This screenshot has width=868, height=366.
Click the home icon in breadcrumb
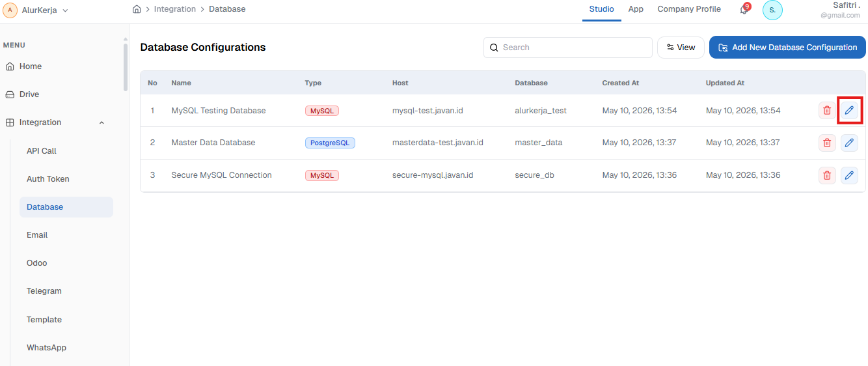pos(137,9)
